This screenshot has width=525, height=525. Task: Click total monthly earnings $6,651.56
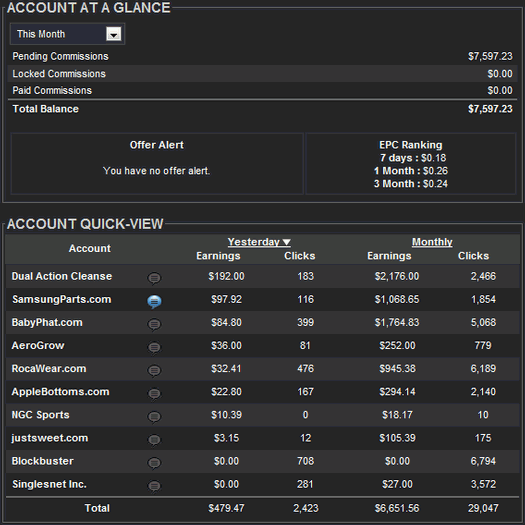(x=397, y=508)
